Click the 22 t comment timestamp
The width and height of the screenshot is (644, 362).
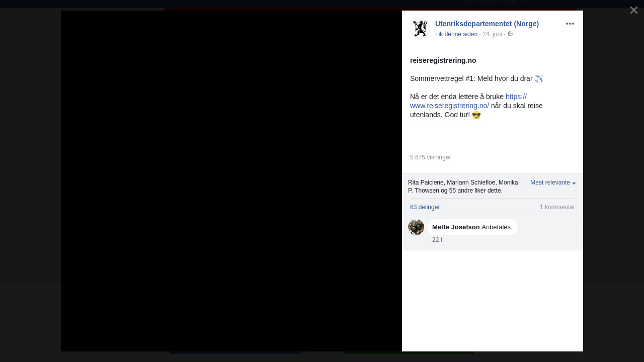point(437,240)
